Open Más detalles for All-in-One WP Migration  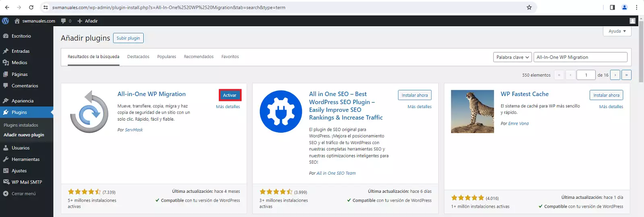(x=228, y=107)
